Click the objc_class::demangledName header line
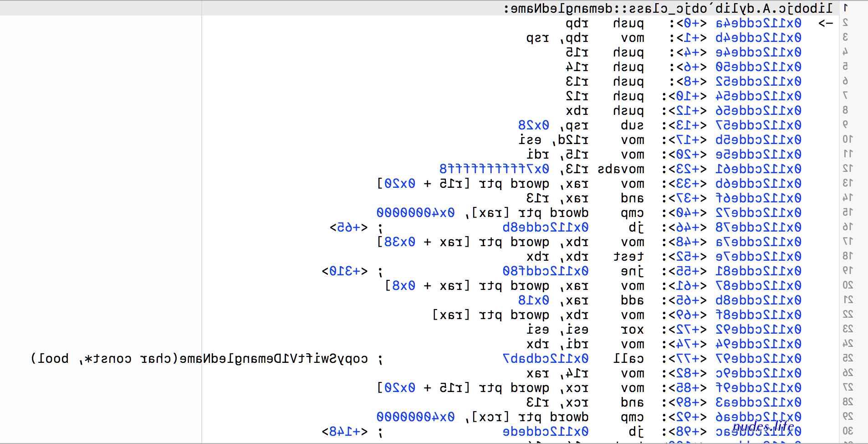The image size is (868, 444). coord(669,8)
